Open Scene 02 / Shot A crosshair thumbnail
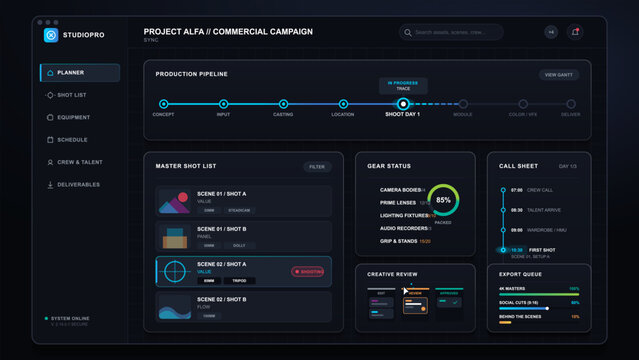Screen dimensions: 639x360 [174, 272]
